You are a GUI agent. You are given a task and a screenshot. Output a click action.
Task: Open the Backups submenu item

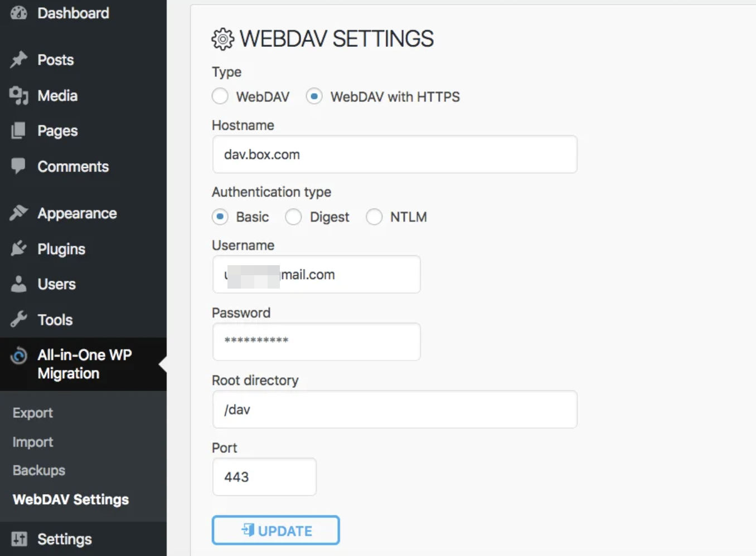point(39,470)
